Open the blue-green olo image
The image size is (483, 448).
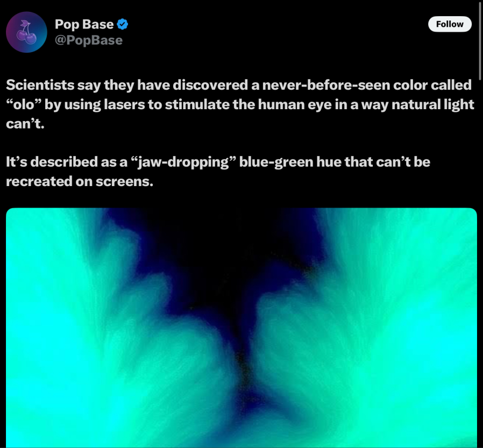[241, 328]
